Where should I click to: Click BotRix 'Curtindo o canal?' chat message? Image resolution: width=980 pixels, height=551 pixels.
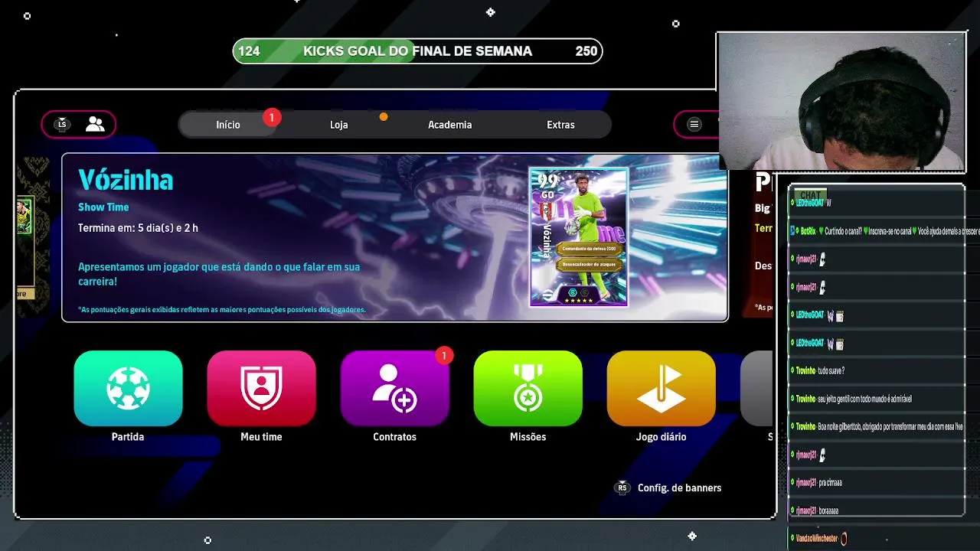(884, 231)
